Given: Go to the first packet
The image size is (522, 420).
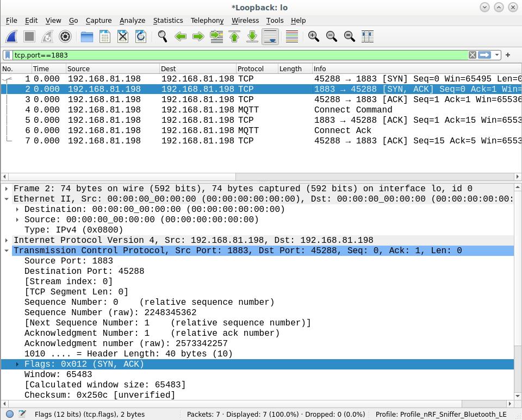Looking at the screenshot, I should tap(234, 36).
